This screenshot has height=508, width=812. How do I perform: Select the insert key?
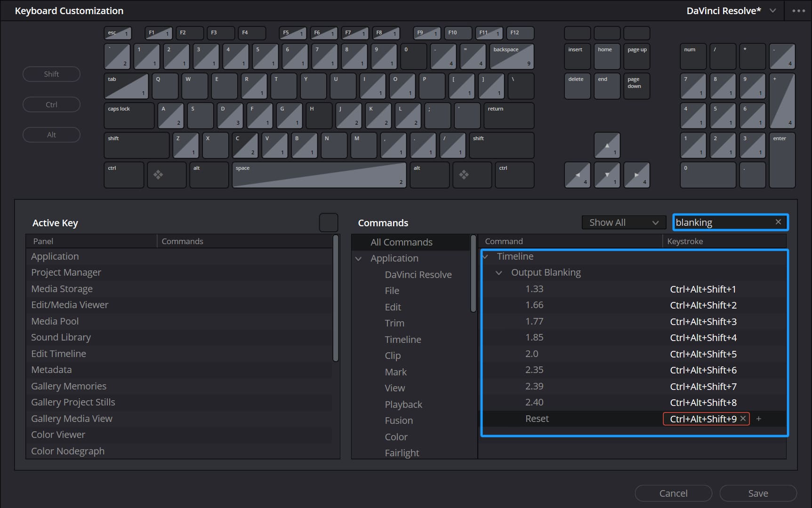(x=577, y=56)
